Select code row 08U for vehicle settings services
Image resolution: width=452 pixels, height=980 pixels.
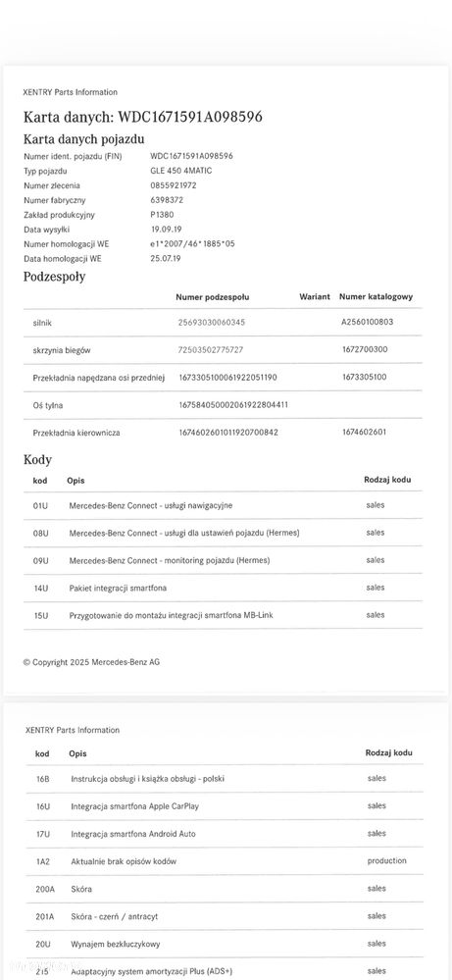[x=223, y=533]
